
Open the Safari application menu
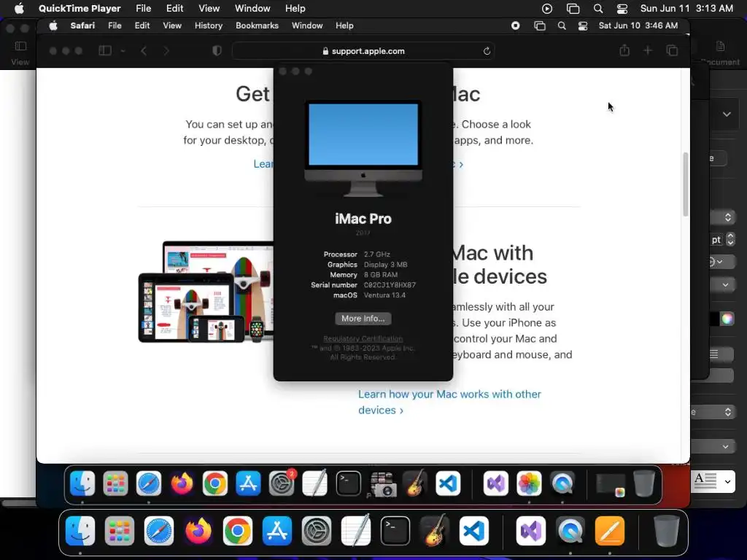[82, 26]
